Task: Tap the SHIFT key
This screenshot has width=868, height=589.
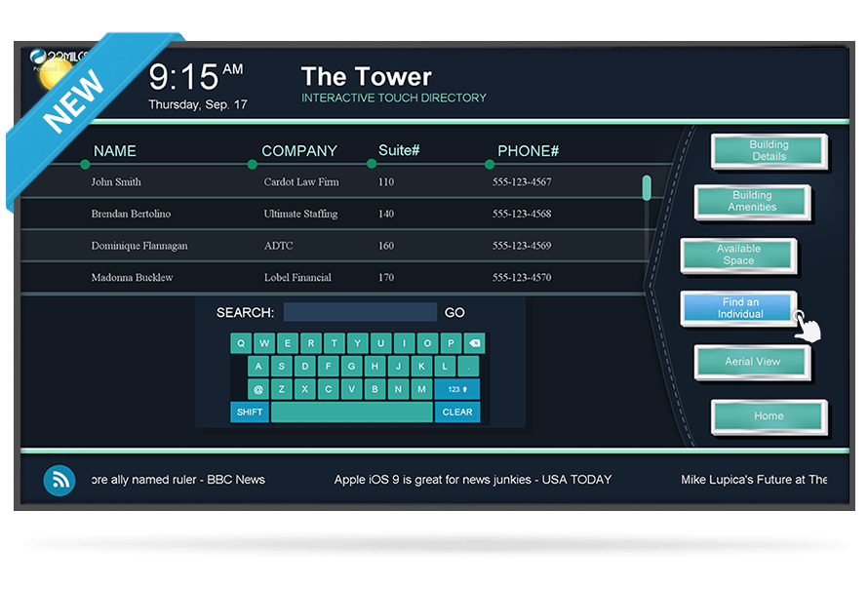Action: point(250,412)
